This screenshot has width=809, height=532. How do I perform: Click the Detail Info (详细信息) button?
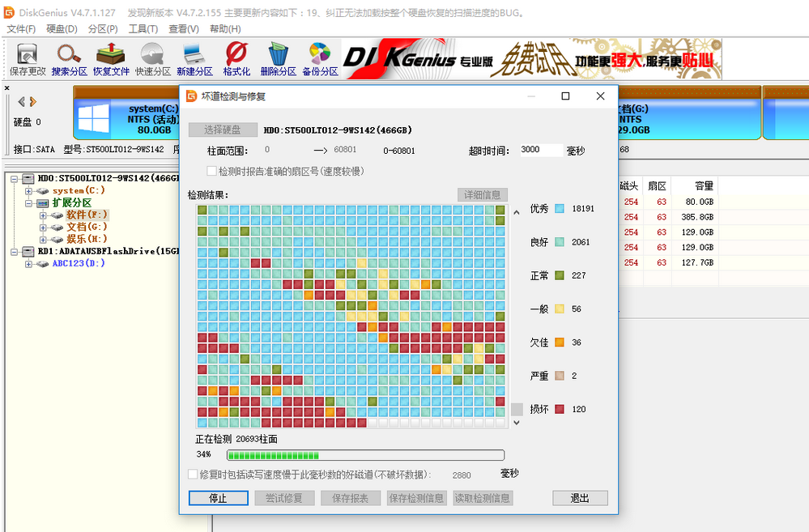(x=483, y=194)
